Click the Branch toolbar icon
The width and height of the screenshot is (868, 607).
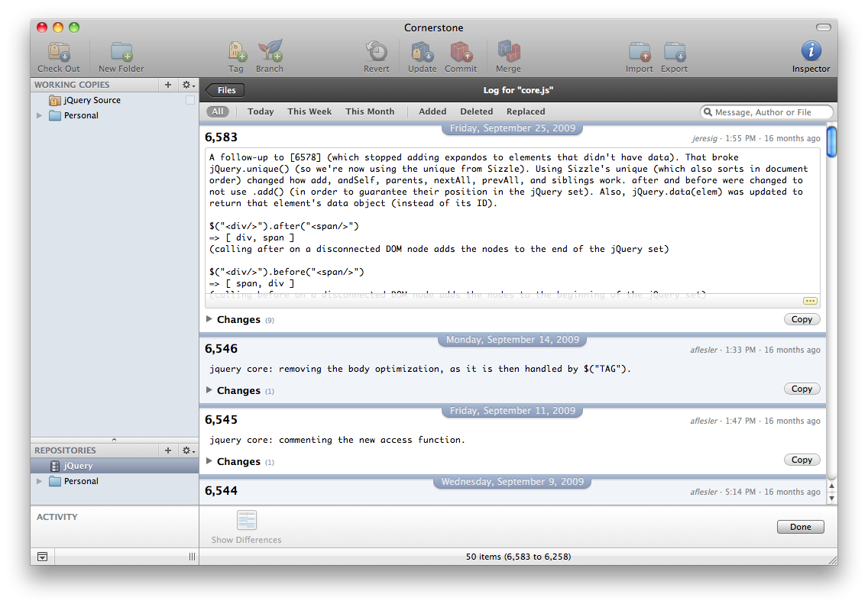270,52
